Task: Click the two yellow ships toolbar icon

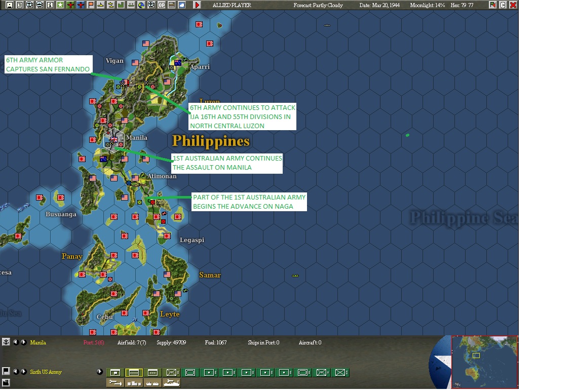Action: click(110, 5)
